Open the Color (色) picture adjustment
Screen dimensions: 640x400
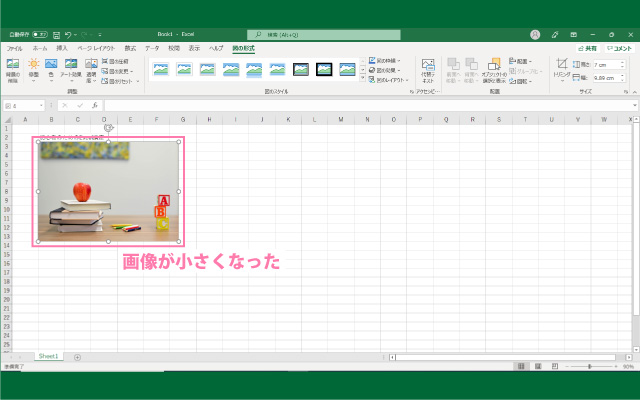[x=51, y=64]
